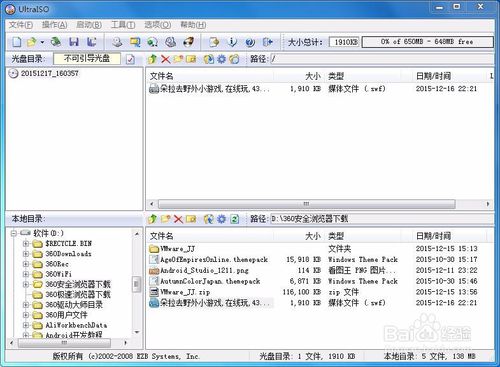Click the Save As toolbar icon

pos(91,42)
